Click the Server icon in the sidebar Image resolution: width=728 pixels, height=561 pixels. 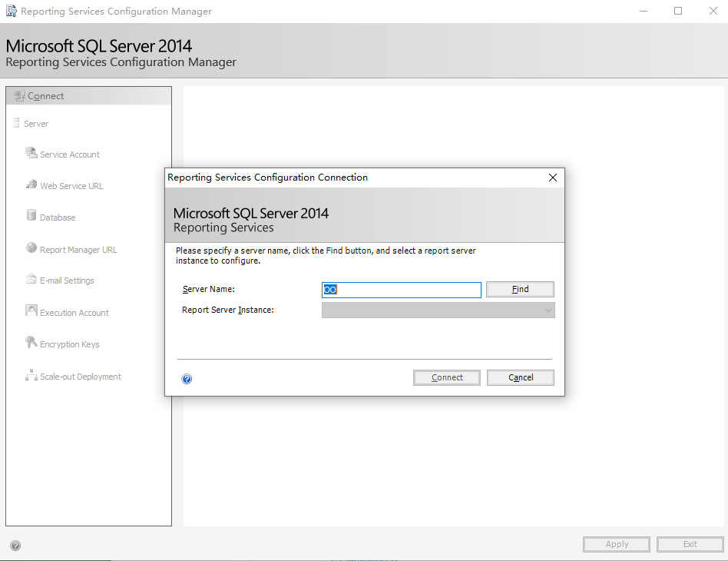[x=16, y=123]
